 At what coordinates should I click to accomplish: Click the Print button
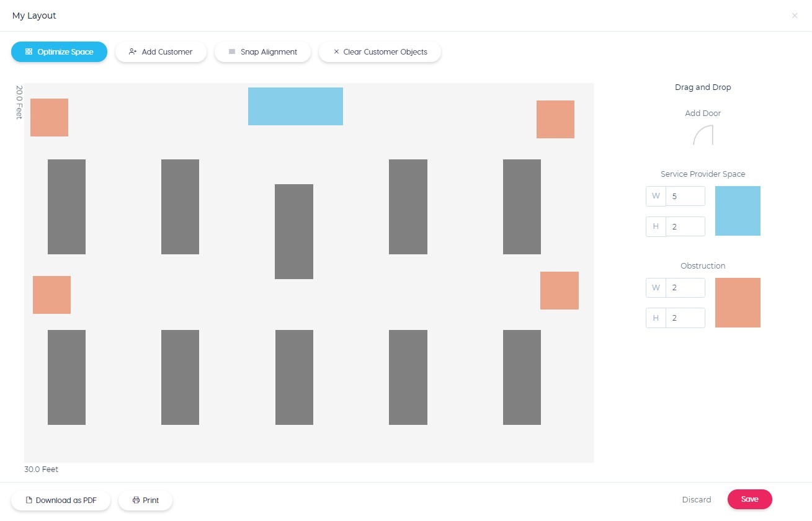pyautogui.click(x=145, y=501)
